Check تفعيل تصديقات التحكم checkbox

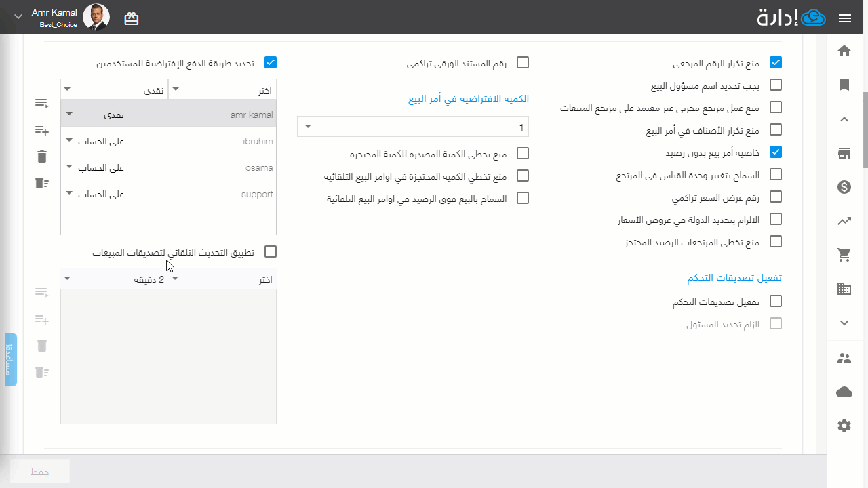[776, 301]
